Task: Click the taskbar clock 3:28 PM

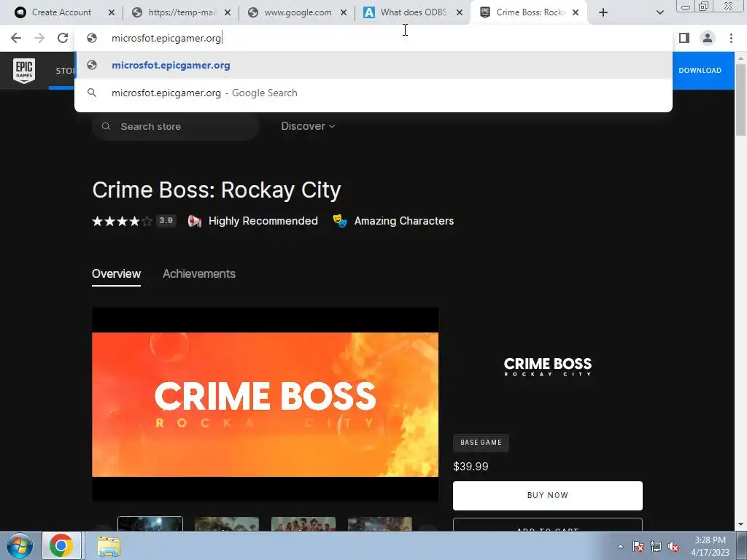Action: coord(710,540)
